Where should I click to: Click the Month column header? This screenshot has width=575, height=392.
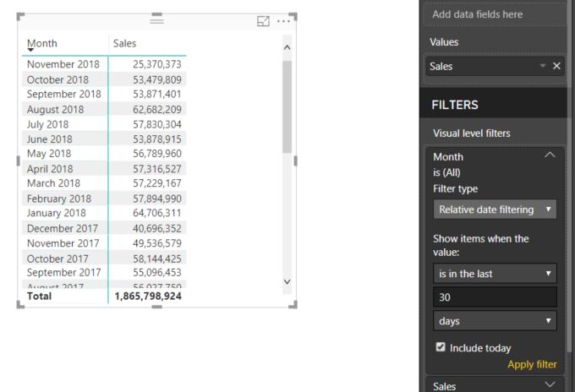[x=41, y=43]
